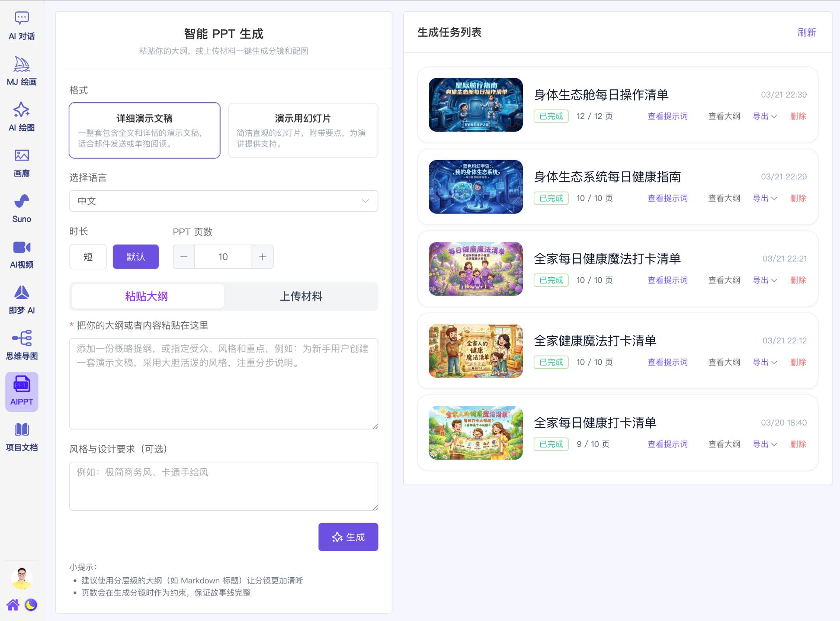Expand the 导出 menu for 身体生态舱每日操作清单
Image resolution: width=840 pixels, height=621 pixels.
pos(764,116)
